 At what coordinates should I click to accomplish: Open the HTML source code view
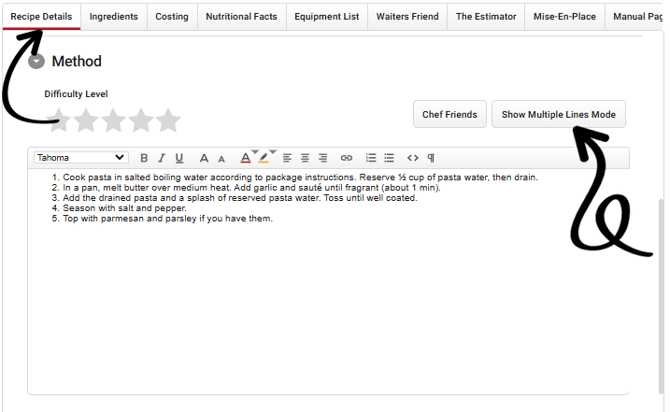tap(413, 158)
